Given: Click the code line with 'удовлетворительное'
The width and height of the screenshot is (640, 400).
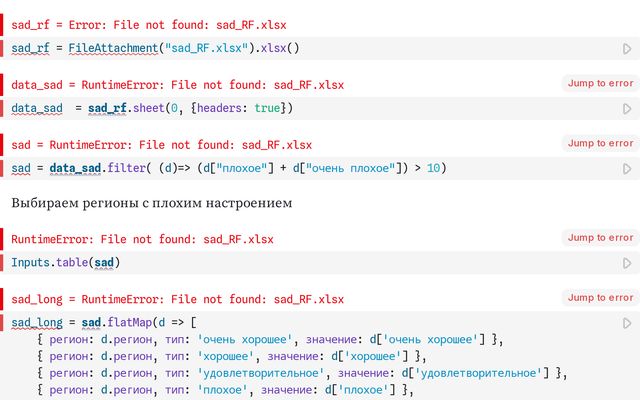Looking at the screenshot, I should pos(302,373).
